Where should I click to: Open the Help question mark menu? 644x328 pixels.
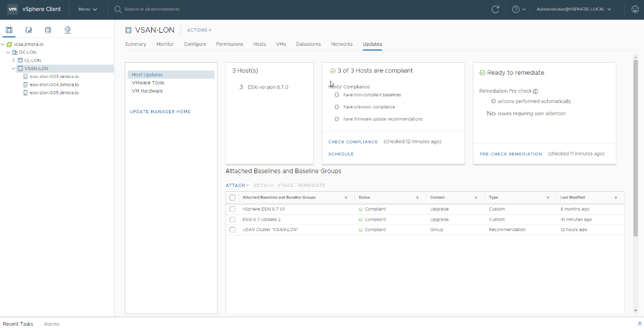[518, 9]
